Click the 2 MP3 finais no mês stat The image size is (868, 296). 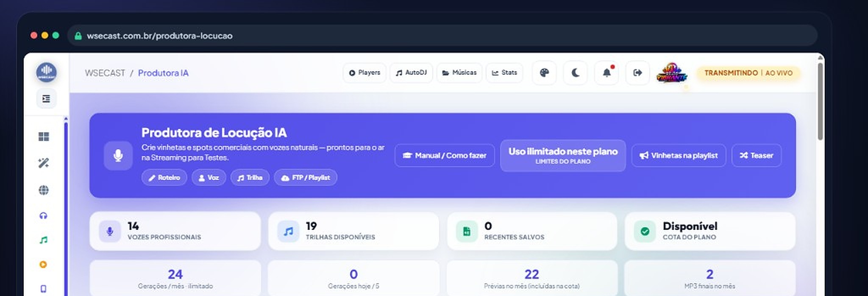pyautogui.click(x=710, y=278)
